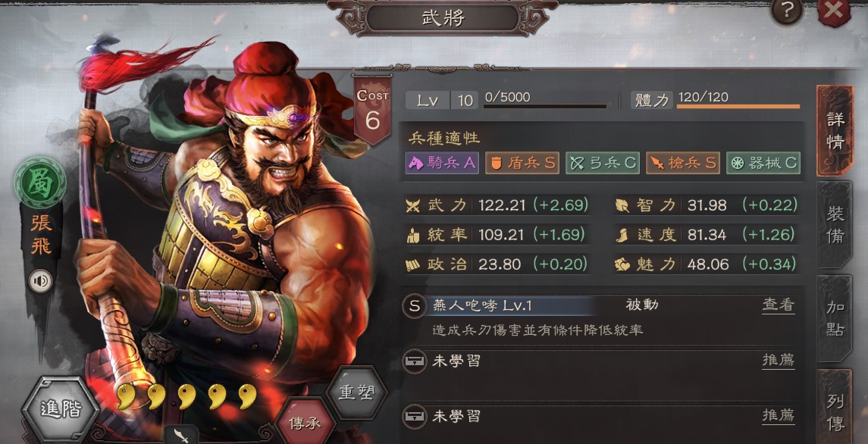Click the first 未學習 skill slot icon
This screenshot has width=868, height=444.
click(x=415, y=361)
